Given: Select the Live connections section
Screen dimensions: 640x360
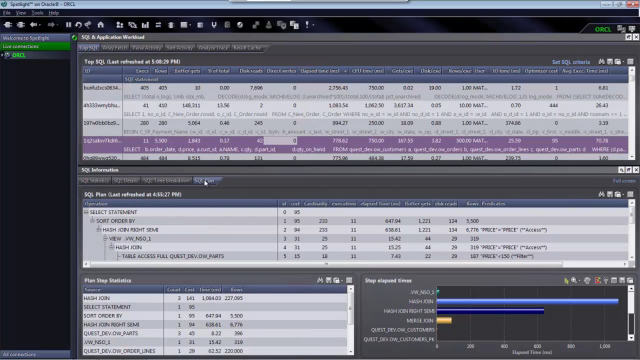Looking at the screenshot, I should 35,47.
